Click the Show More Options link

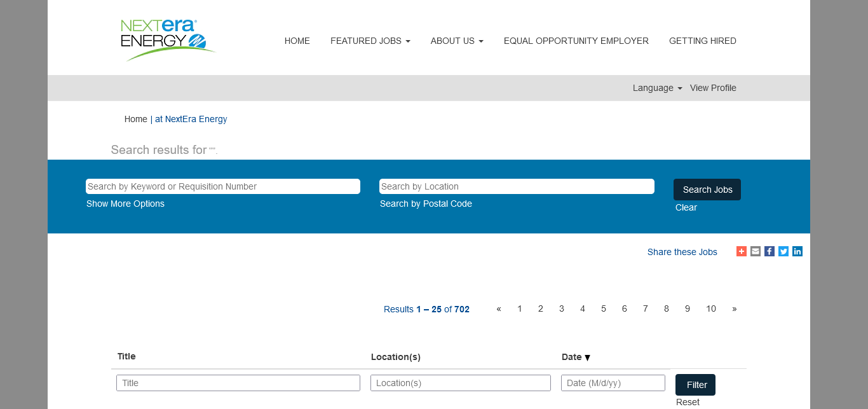[125, 204]
